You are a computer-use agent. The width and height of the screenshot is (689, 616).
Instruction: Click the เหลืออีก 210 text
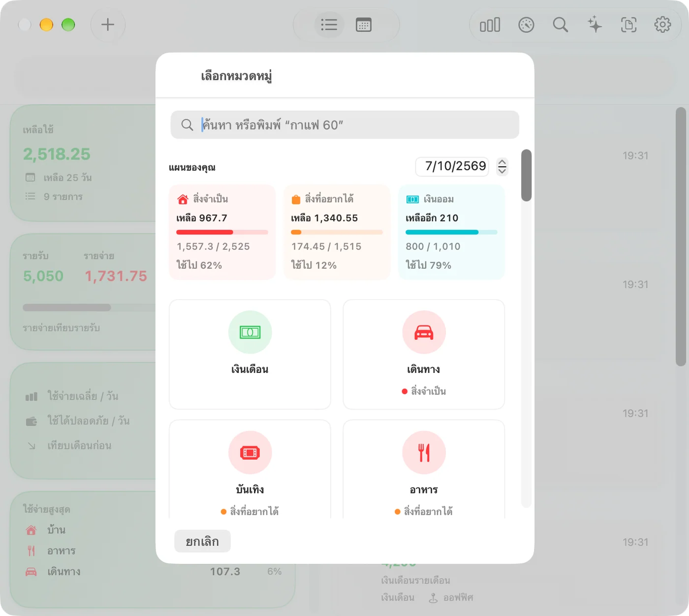coord(432,218)
